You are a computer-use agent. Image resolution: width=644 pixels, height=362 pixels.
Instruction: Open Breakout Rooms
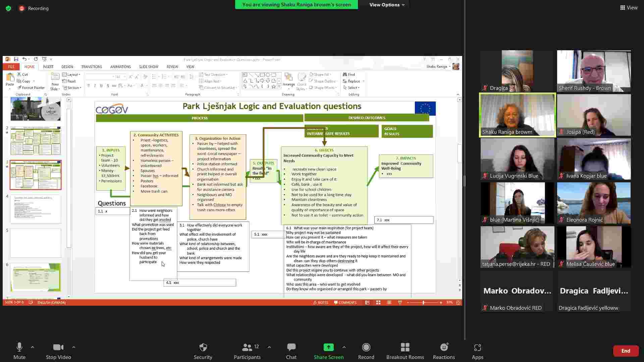(405, 348)
